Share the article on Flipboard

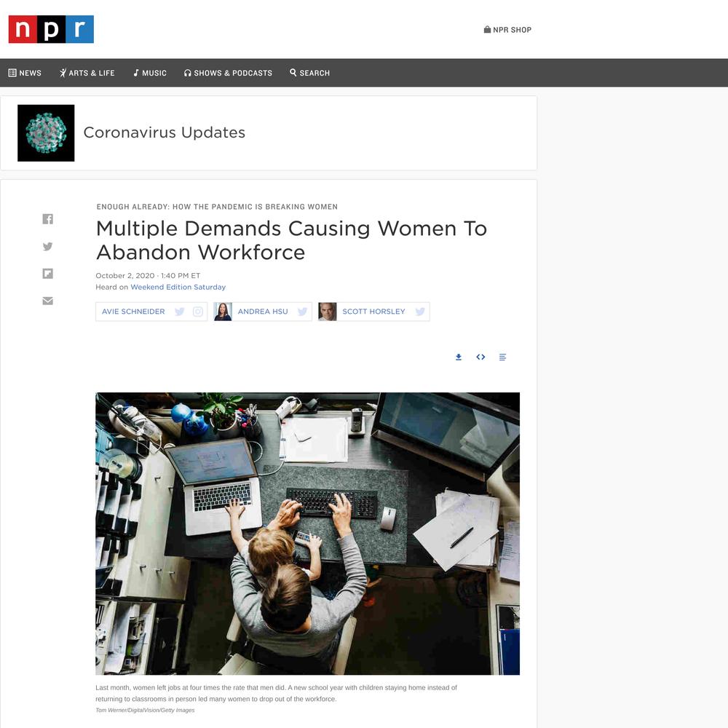48,274
